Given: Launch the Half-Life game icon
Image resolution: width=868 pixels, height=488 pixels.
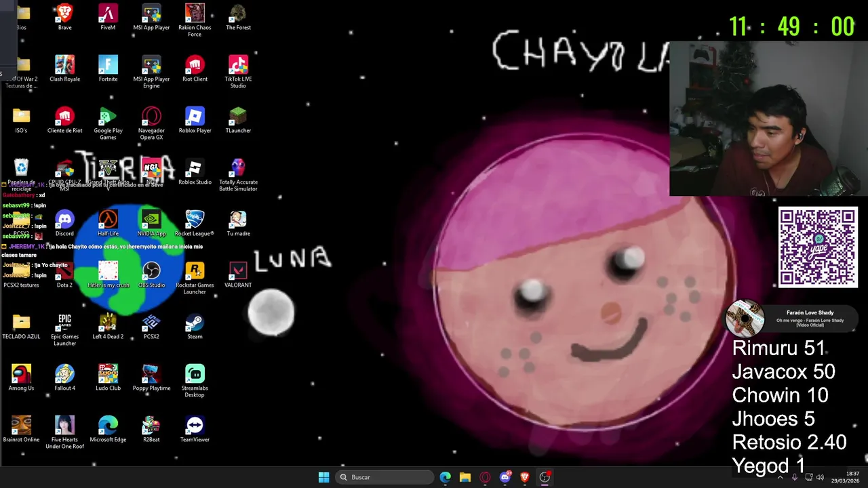Looking at the screenshot, I should pyautogui.click(x=108, y=223).
